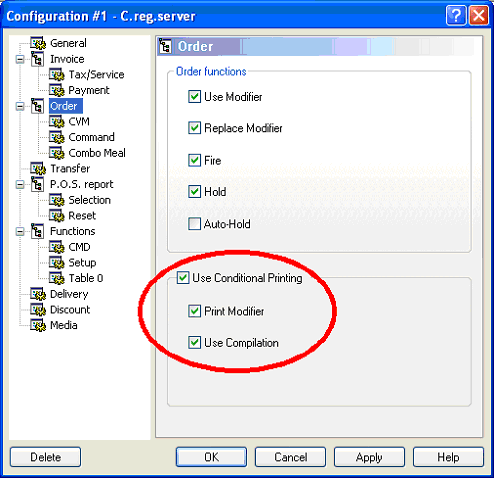This screenshot has height=478, width=494.
Task: Click the Tax/Service gear icon
Action: point(56,74)
